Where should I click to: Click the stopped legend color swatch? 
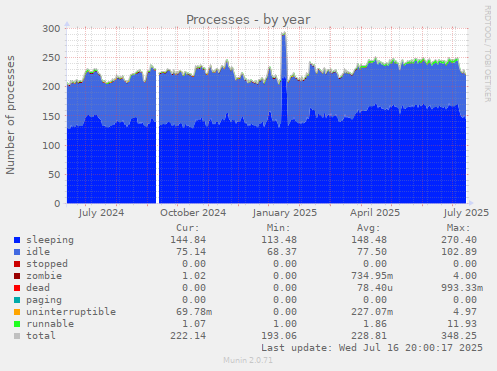click(17, 264)
